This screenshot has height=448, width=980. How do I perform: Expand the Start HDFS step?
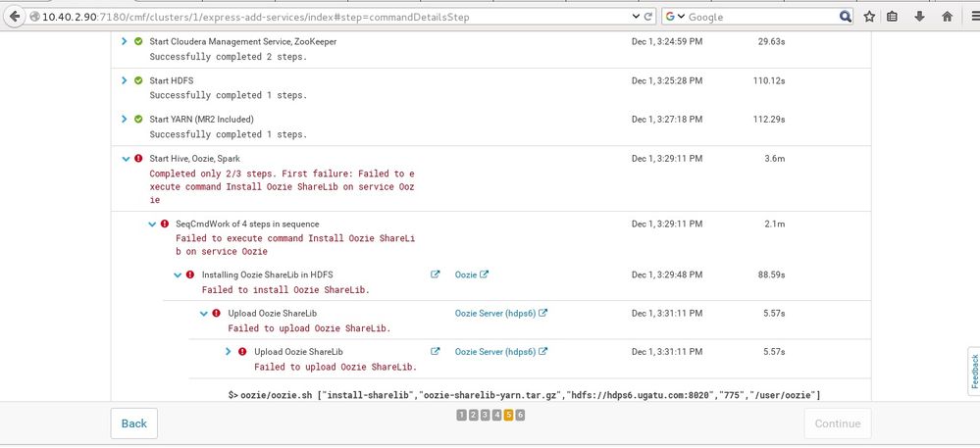(124, 80)
